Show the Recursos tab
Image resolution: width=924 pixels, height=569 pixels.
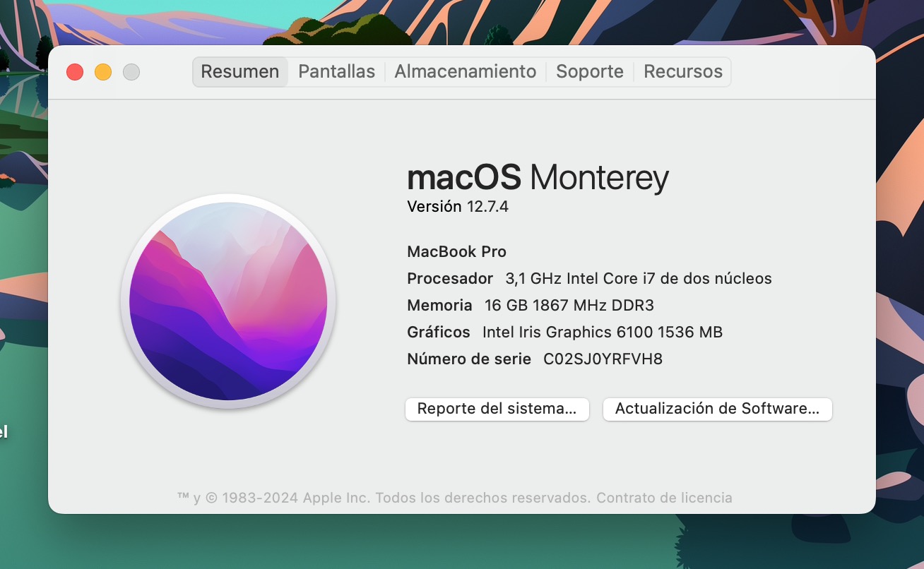pos(682,71)
